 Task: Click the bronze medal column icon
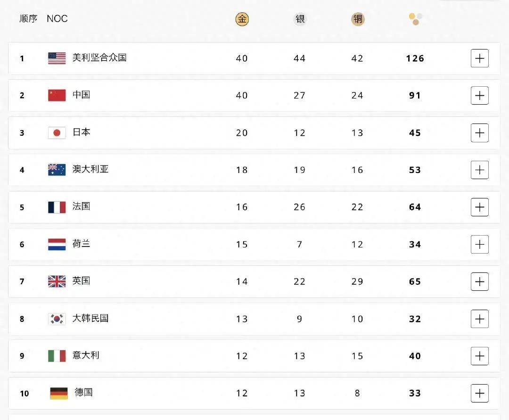[358, 19]
